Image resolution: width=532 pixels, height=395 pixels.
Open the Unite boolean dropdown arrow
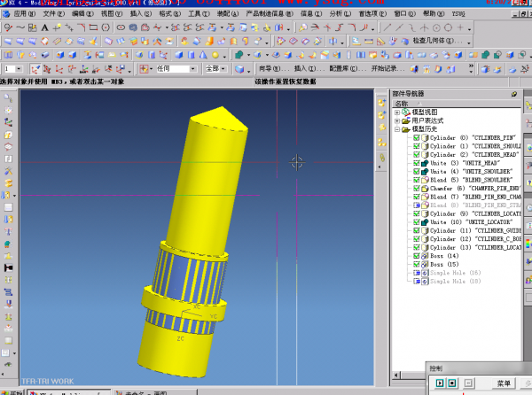248,55
